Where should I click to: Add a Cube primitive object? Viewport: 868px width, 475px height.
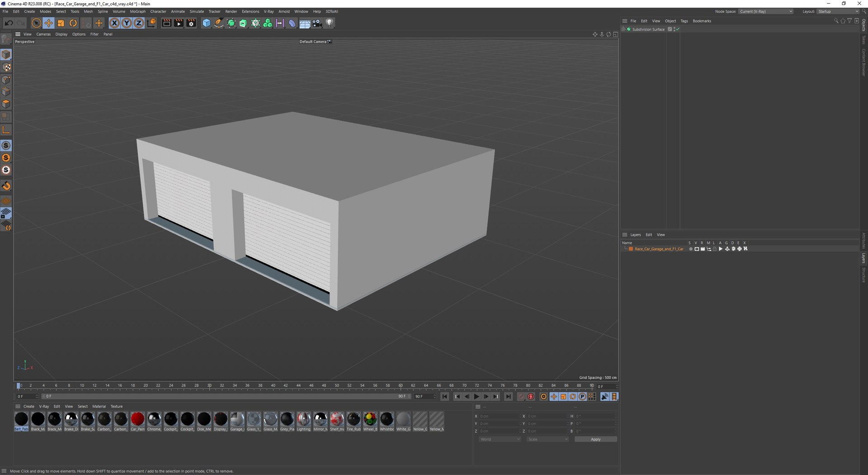coord(207,23)
